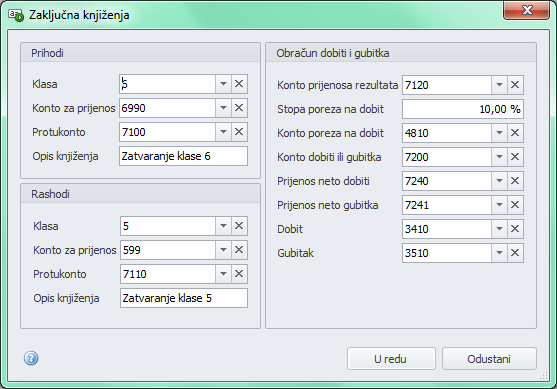Edit Opis knjiženja 'Zatvaranje klase 6' field
The width and height of the screenshot is (557, 389).
point(183,156)
